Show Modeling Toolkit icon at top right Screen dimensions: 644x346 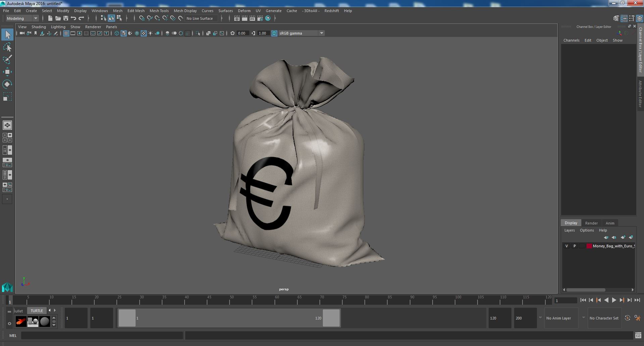pyautogui.click(x=616, y=18)
